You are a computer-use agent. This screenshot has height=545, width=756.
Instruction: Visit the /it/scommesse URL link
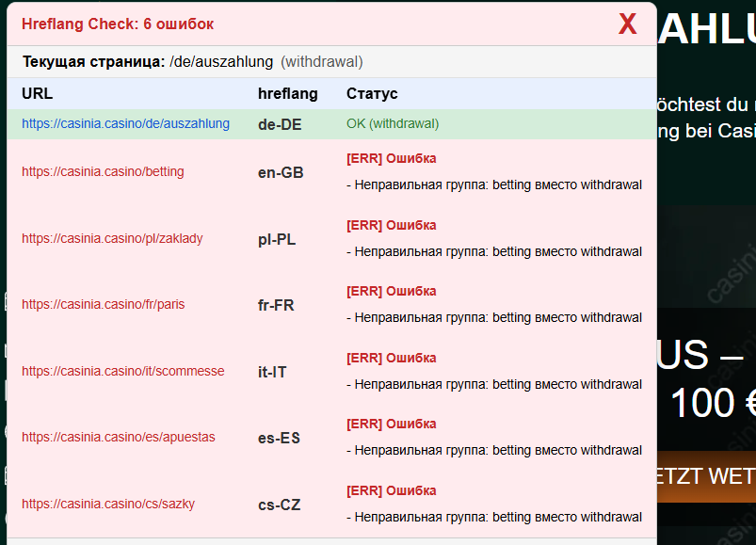[x=122, y=371]
